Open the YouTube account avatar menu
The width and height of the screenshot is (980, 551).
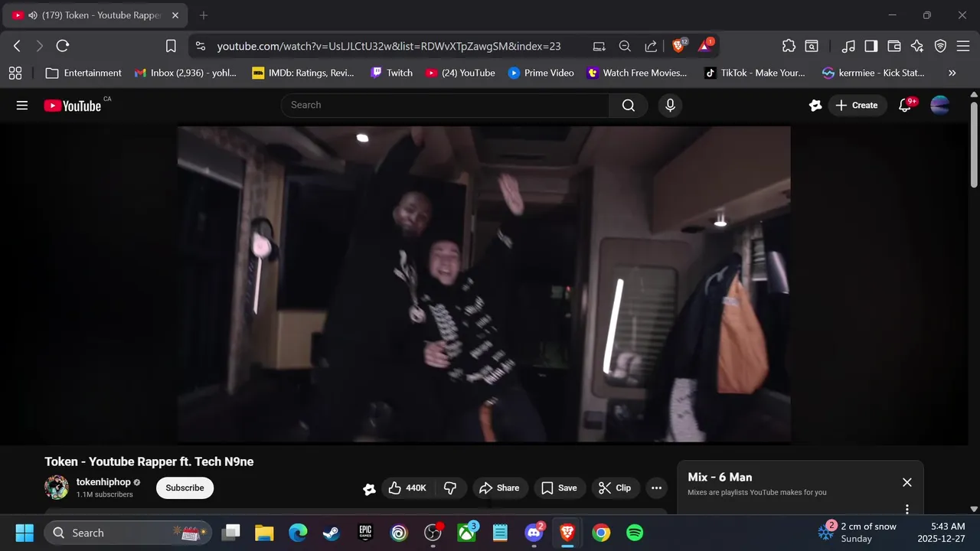[940, 106]
